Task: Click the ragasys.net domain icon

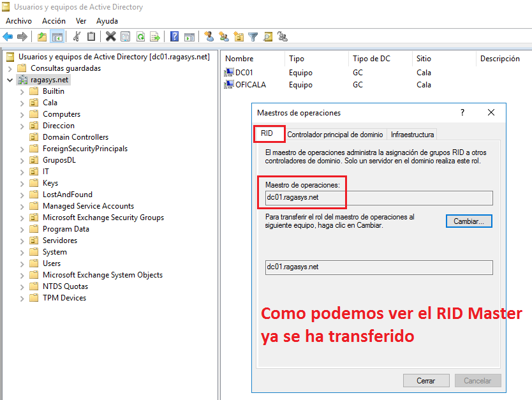Action: pyautogui.click(x=23, y=80)
